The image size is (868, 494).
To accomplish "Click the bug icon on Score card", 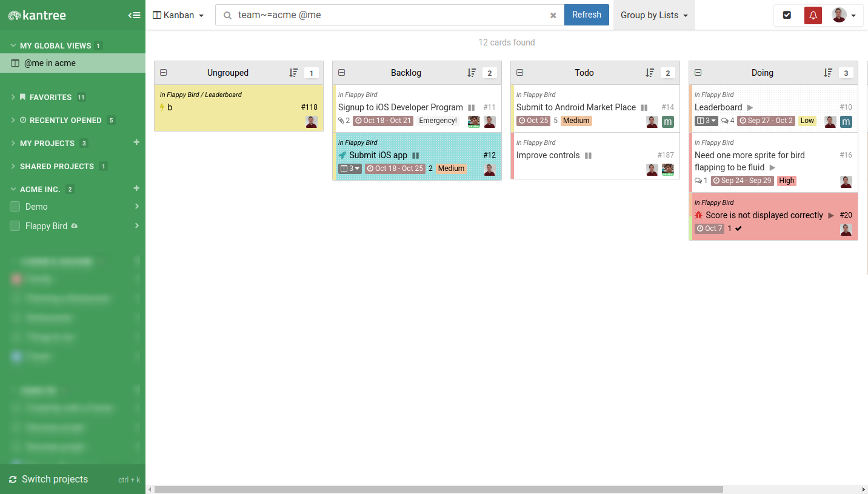I will (x=698, y=215).
